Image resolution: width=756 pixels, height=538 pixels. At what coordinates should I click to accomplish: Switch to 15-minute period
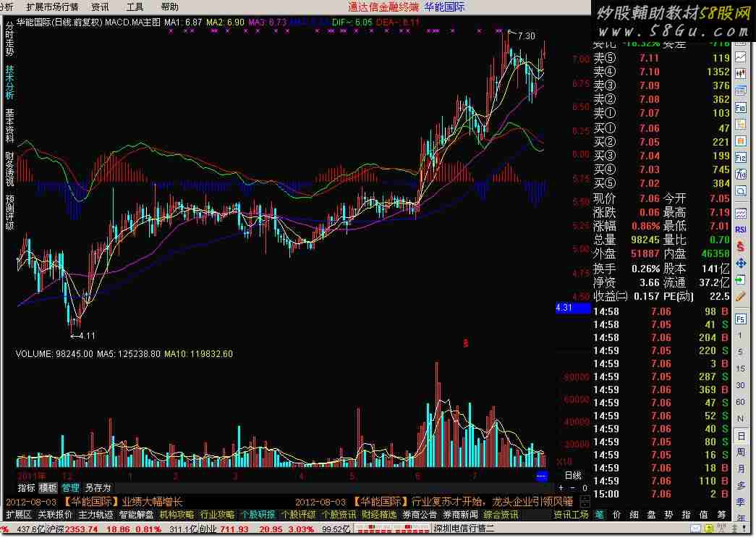[x=740, y=369]
